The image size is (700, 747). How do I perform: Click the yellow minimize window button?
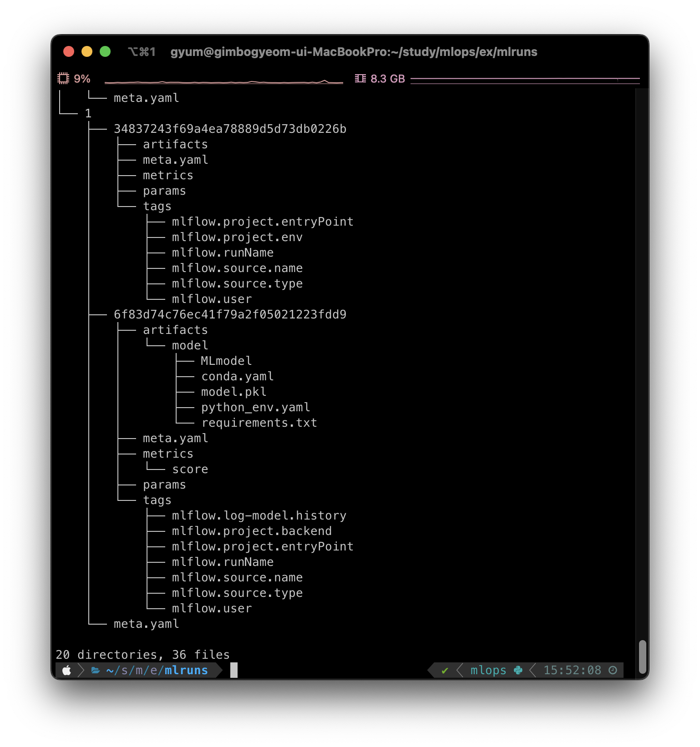click(87, 51)
